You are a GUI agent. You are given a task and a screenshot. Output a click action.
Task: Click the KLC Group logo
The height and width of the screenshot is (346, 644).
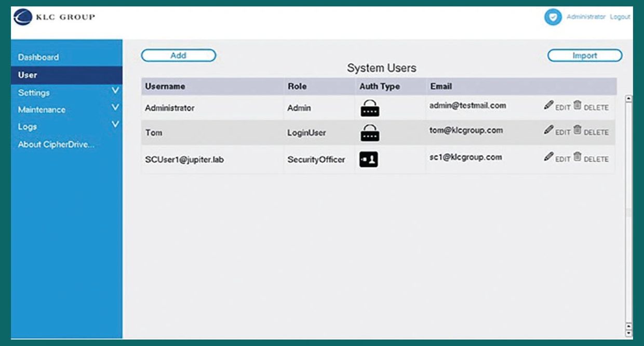coord(55,17)
